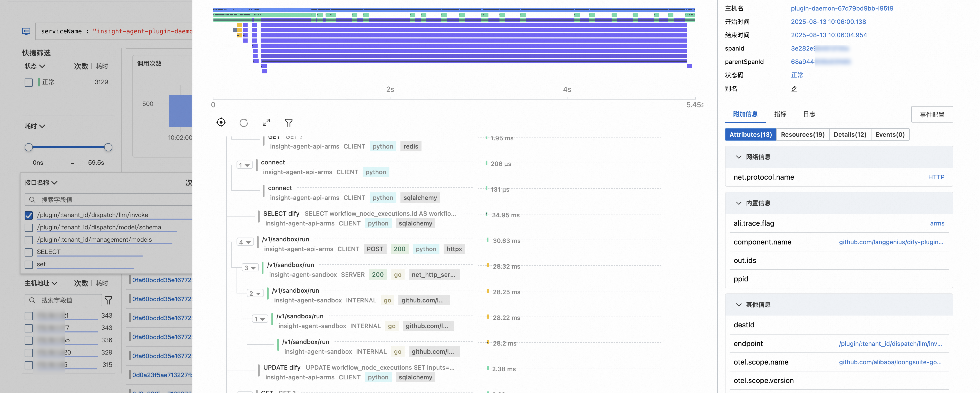Check the 正常 status checkbox
Image resolution: width=980 pixels, height=393 pixels.
(x=29, y=83)
